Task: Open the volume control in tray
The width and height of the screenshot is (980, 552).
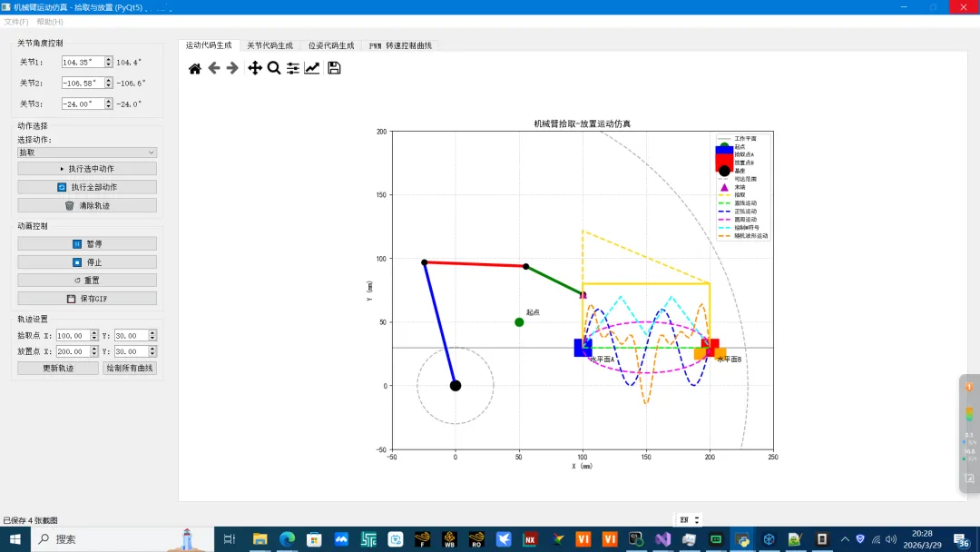Action: click(891, 539)
